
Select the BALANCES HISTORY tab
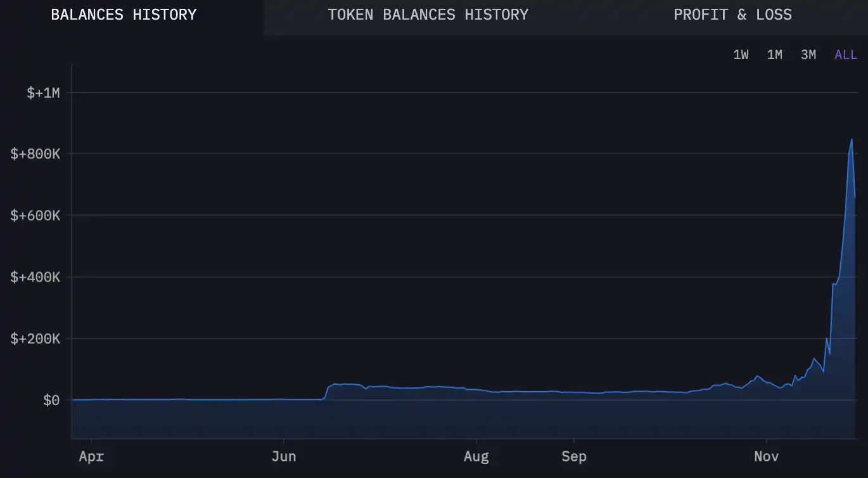click(124, 15)
